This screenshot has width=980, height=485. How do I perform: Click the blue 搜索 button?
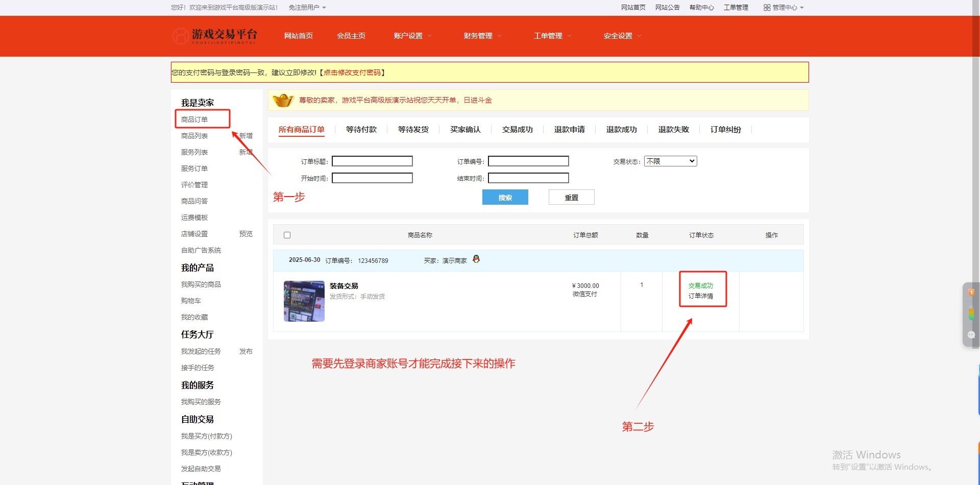(x=505, y=197)
